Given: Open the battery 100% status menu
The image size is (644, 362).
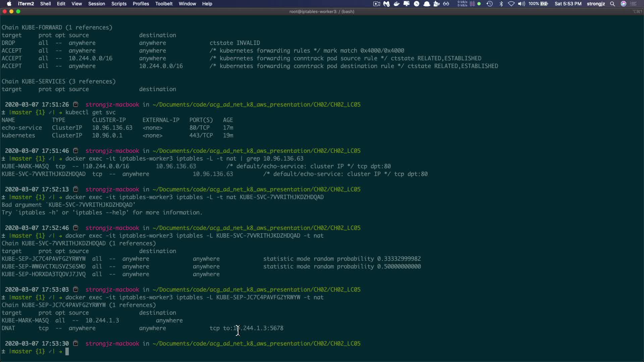Looking at the screenshot, I should coord(538,4).
